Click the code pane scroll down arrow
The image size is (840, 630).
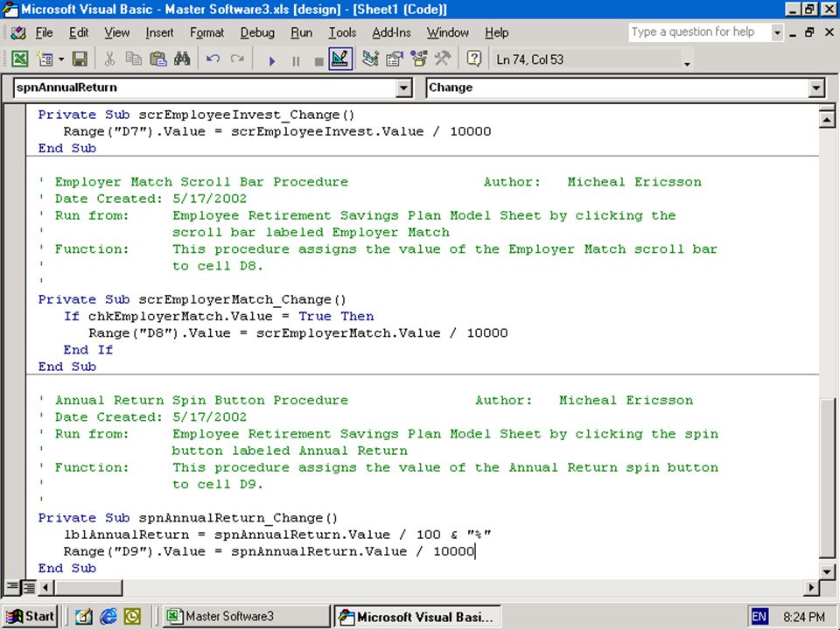pyautogui.click(x=827, y=570)
